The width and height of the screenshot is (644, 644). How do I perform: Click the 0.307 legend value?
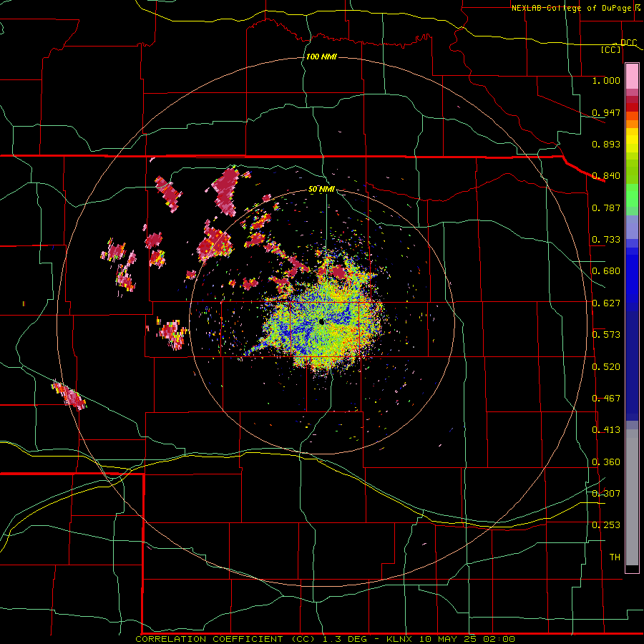click(606, 494)
